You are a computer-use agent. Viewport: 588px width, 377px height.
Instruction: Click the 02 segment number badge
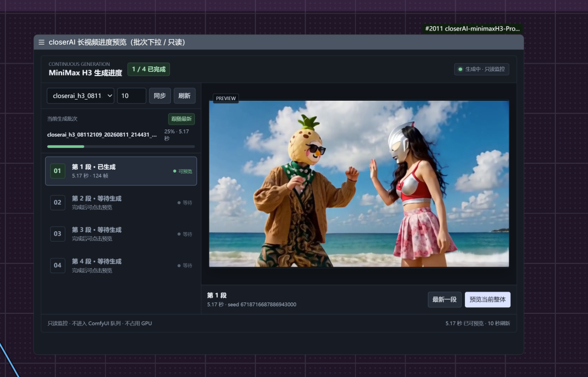point(57,202)
